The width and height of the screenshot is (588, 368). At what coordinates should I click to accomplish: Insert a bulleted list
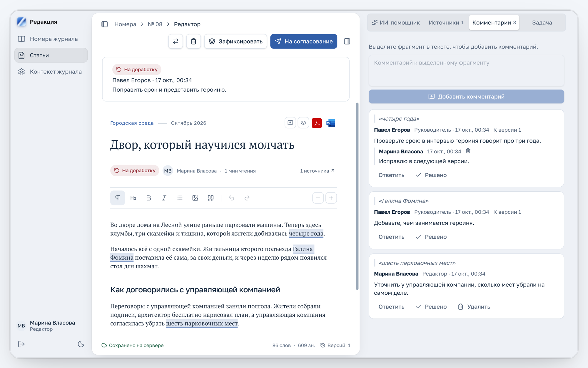180,198
